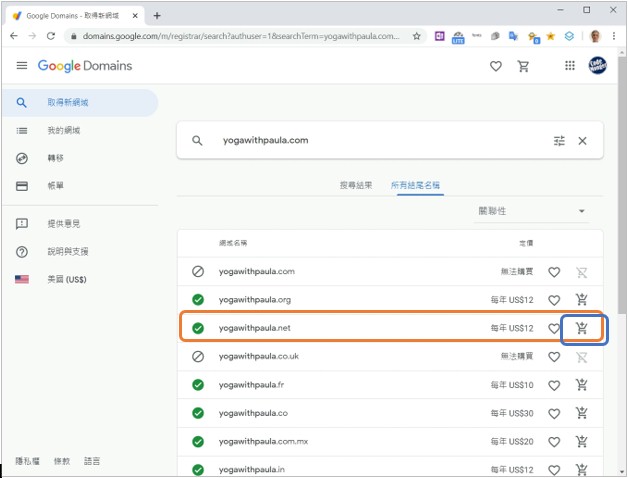Viewport: 628px width, 478px height.
Task: Favorite yogawithpaula.net with heart
Action: point(554,329)
